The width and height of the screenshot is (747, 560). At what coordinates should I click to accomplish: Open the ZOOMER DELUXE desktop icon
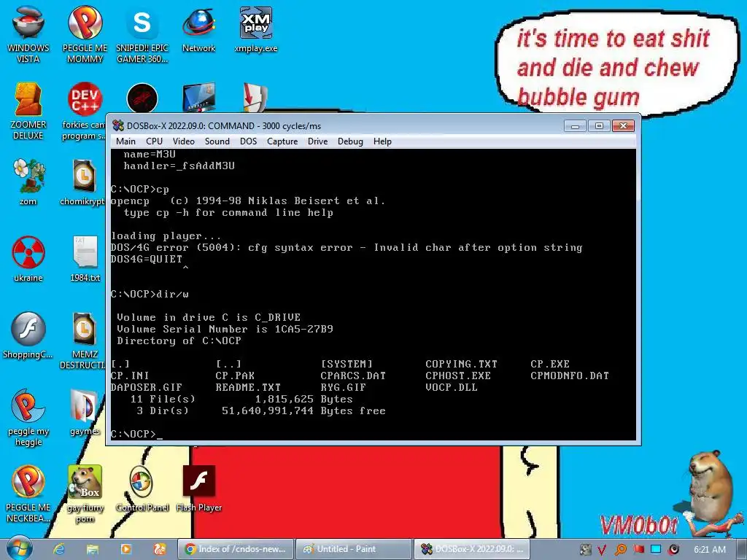28,111
